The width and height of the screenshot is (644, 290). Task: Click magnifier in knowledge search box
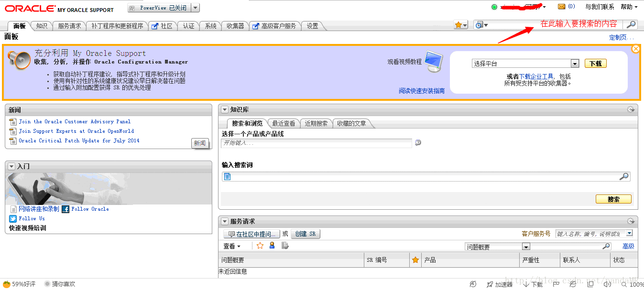pyautogui.click(x=624, y=176)
